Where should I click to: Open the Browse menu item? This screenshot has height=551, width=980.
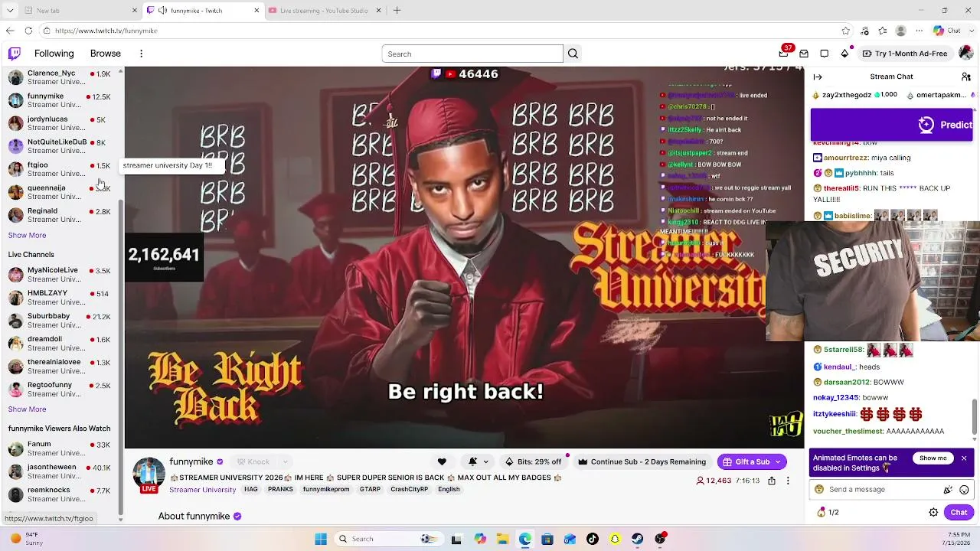pyautogui.click(x=106, y=54)
